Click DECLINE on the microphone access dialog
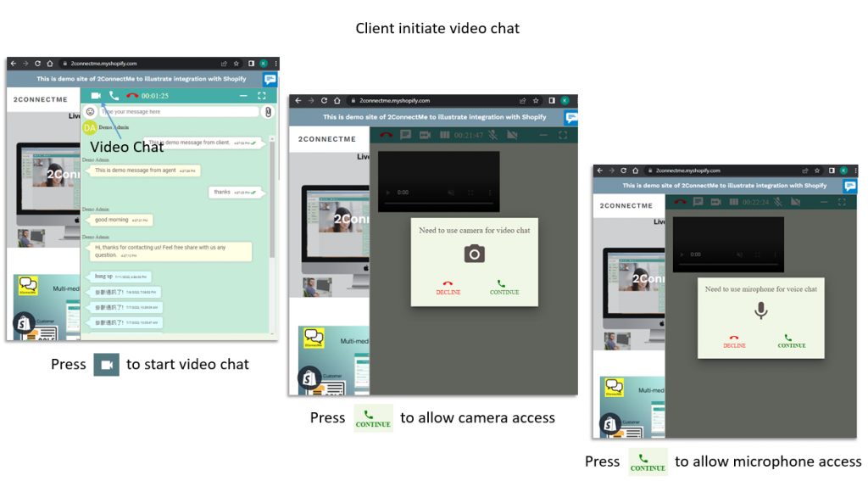This screenshot has height=481, width=868. tap(734, 341)
